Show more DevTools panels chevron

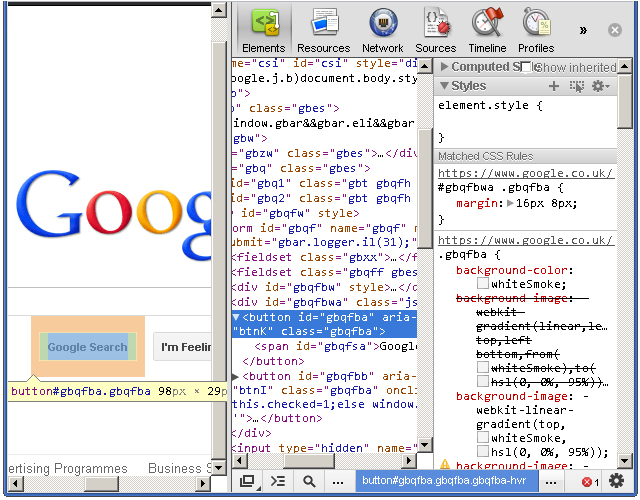click(x=583, y=30)
